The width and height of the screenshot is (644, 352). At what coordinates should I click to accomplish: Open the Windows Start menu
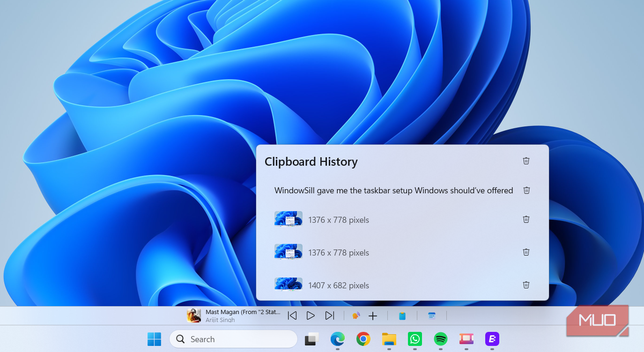tap(154, 339)
